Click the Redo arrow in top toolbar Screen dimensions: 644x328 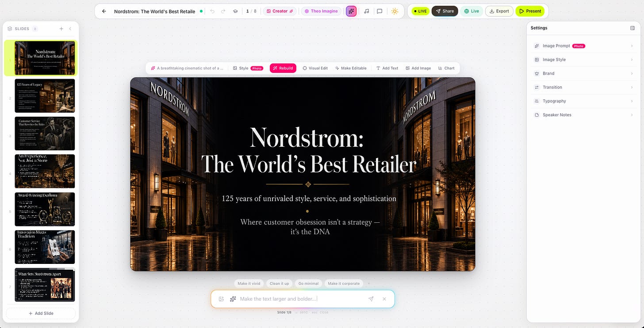(x=223, y=11)
